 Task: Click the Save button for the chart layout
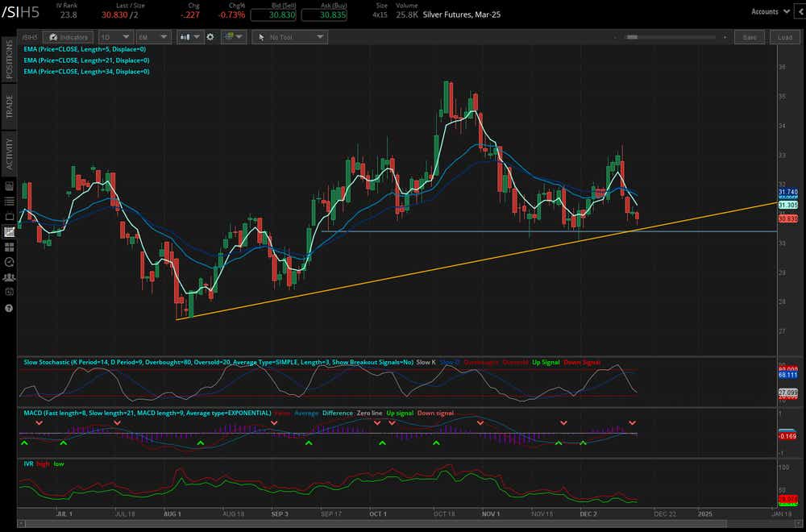[x=750, y=36]
